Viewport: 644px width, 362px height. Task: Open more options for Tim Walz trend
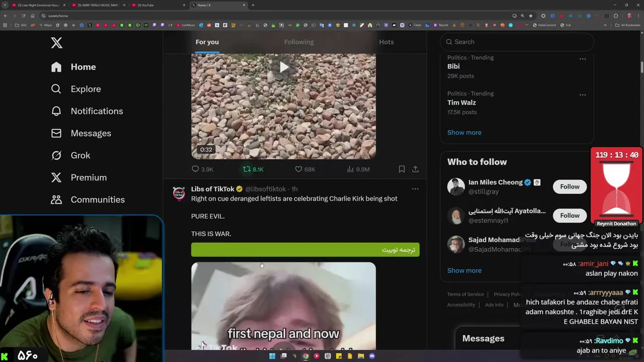[x=583, y=95]
